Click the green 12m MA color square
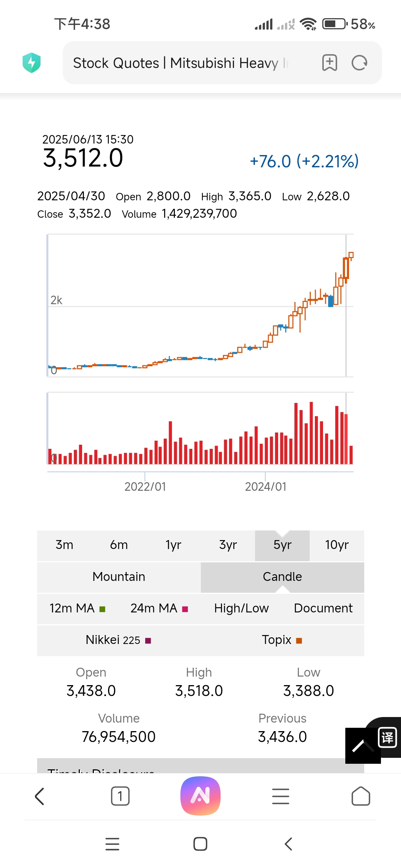 coord(102,609)
